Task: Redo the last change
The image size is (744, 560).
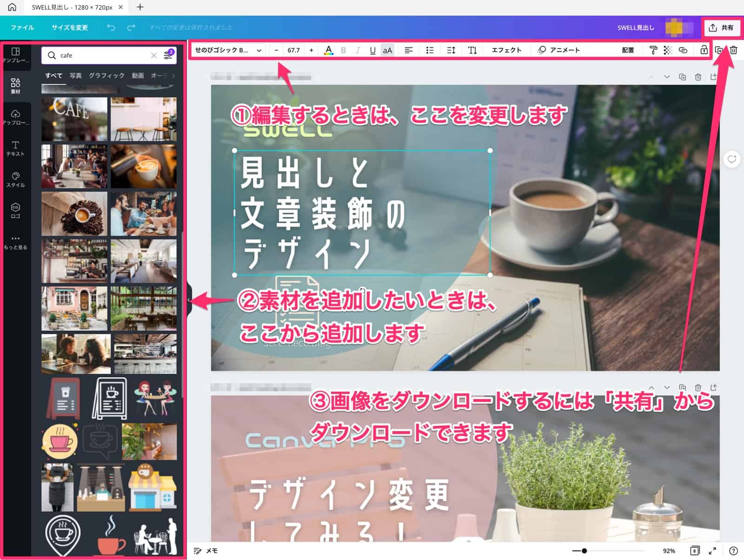Action: (131, 27)
